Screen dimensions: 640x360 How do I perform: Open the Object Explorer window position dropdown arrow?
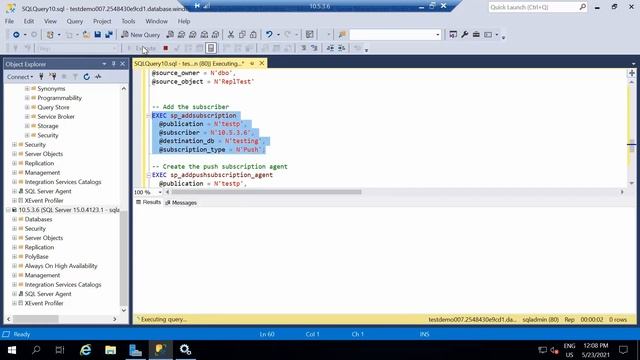click(104, 64)
